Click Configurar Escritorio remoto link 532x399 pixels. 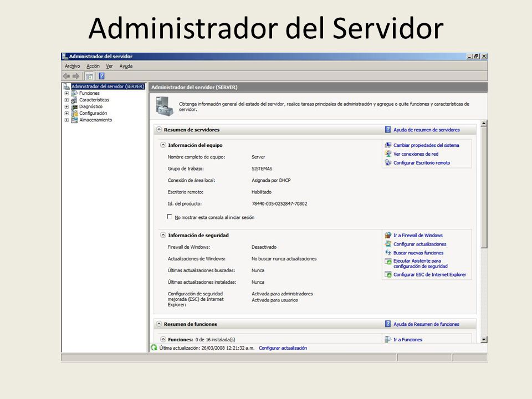point(422,163)
